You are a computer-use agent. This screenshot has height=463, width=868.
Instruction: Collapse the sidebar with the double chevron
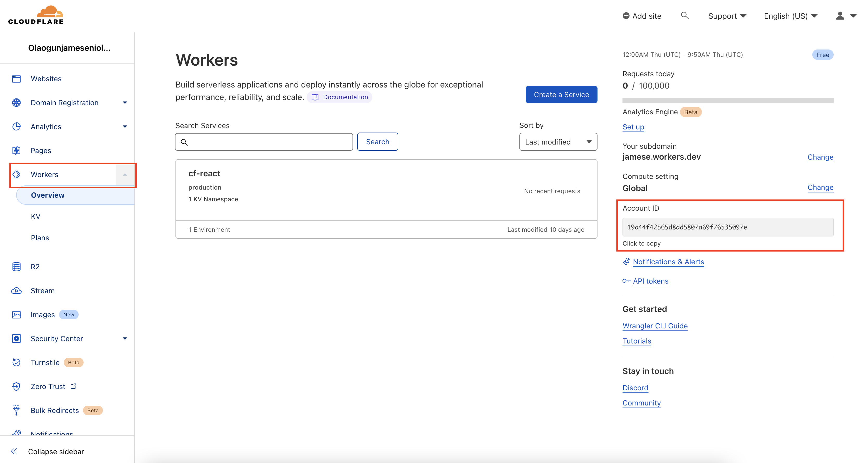click(x=14, y=451)
